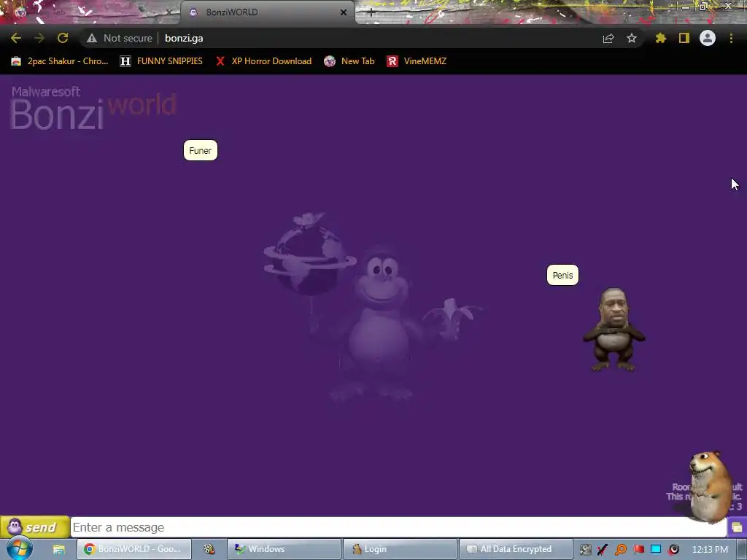Focus the Enter a message field
Image resolution: width=747 pixels, height=560 pixels.
click(x=398, y=527)
